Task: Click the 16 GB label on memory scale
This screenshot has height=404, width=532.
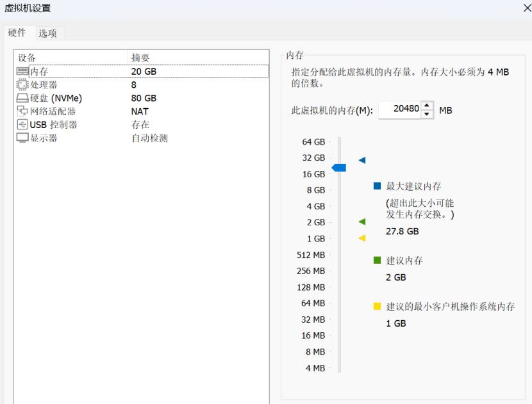Action: click(313, 174)
